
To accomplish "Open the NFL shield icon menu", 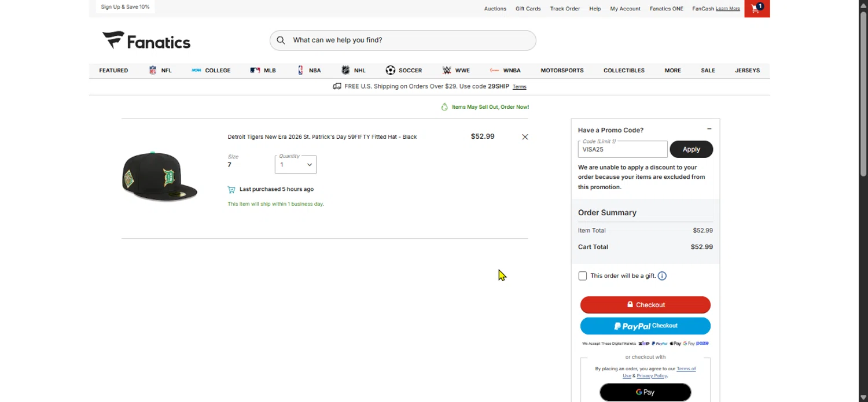I will 153,71.
